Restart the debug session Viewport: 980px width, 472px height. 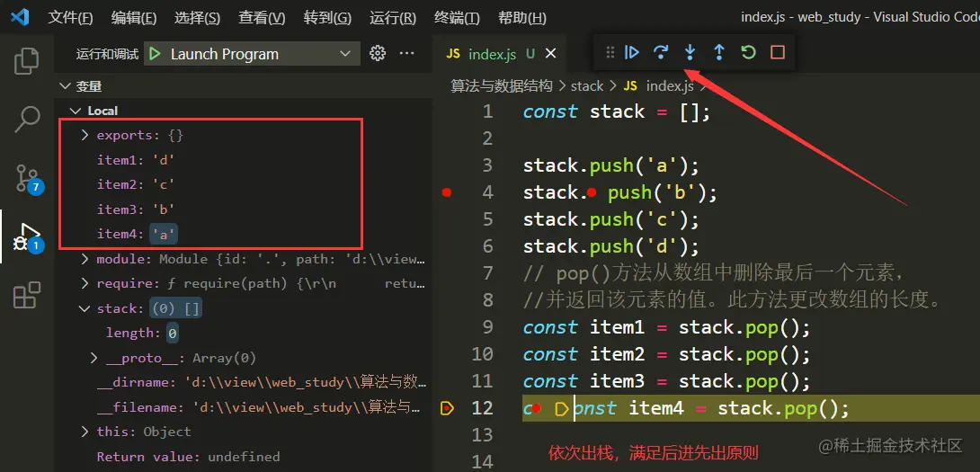(x=748, y=52)
